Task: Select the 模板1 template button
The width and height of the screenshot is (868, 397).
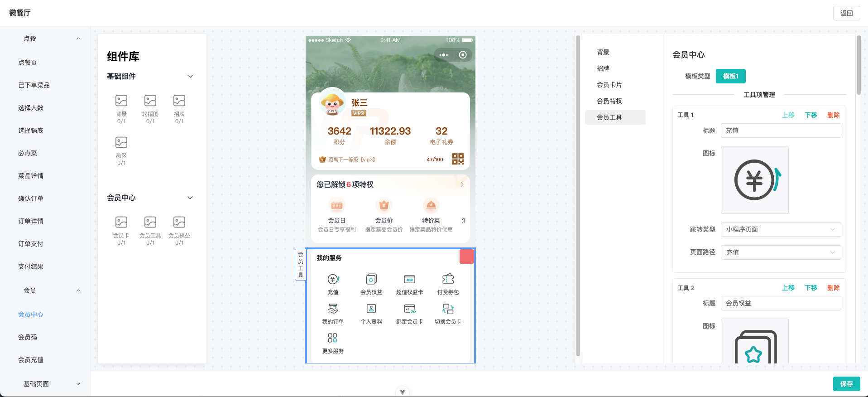Action: 731,76
